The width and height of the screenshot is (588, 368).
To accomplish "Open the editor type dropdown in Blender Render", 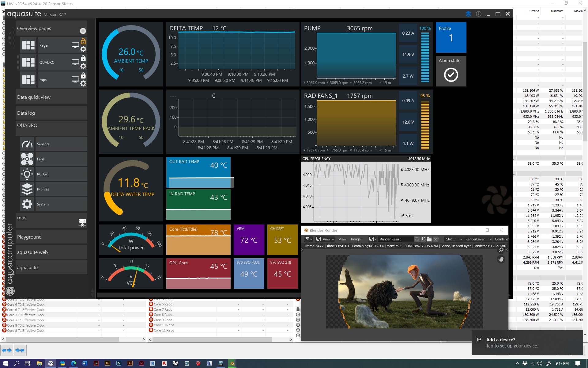I will click(308, 239).
